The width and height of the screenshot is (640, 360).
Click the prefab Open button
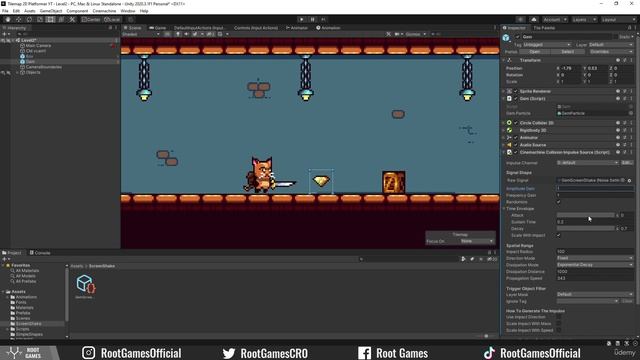point(534,52)
